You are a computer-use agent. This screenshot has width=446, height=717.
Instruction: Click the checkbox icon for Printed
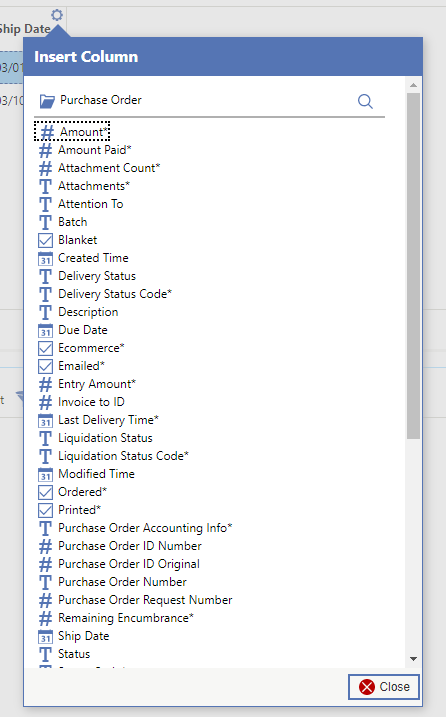[45, 510]
